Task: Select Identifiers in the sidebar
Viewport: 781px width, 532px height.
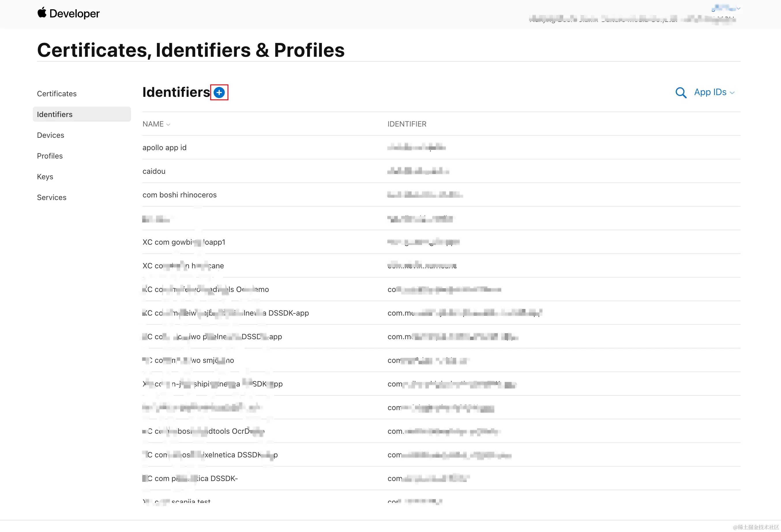Action: (55, 114)
